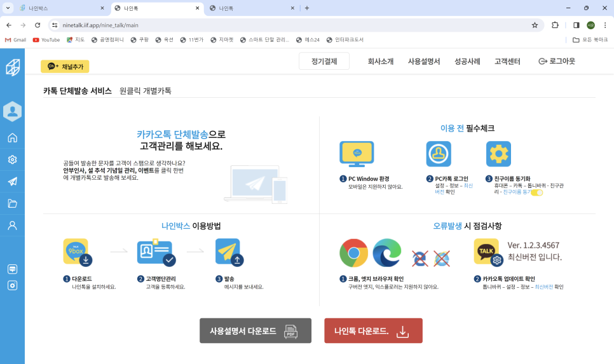Click the PC카톡 로그인 stamp icon

tap(439, 154)
